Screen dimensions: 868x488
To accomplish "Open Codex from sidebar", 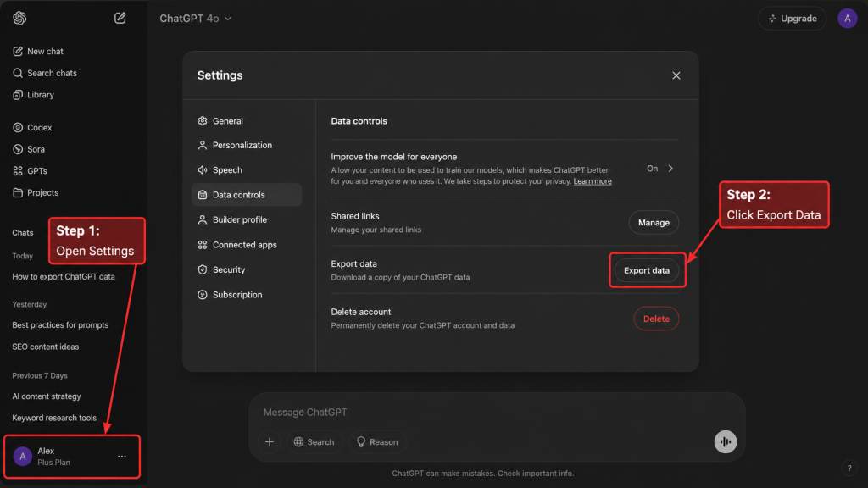I will click(32, 127).
